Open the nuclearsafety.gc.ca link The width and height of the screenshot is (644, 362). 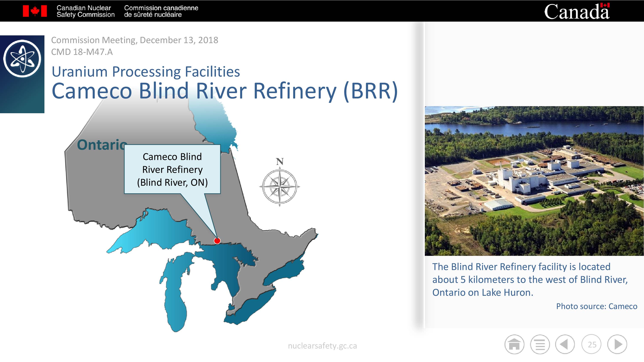point(322,345)
